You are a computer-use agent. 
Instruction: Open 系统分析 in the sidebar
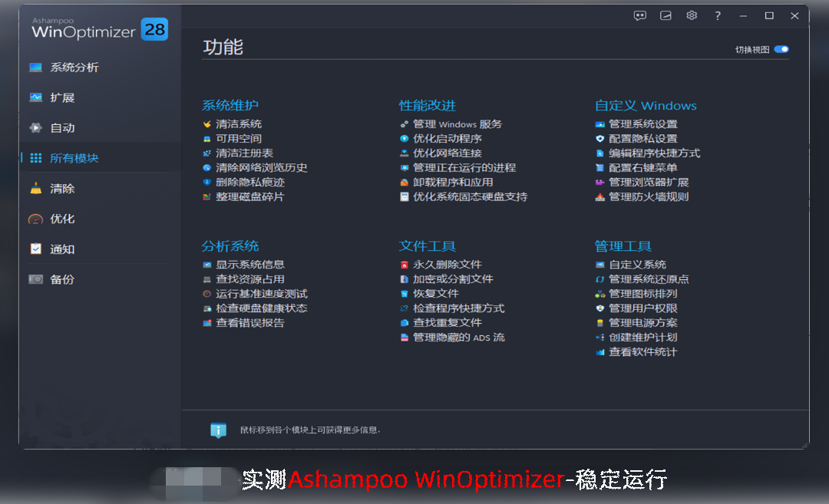74,68
